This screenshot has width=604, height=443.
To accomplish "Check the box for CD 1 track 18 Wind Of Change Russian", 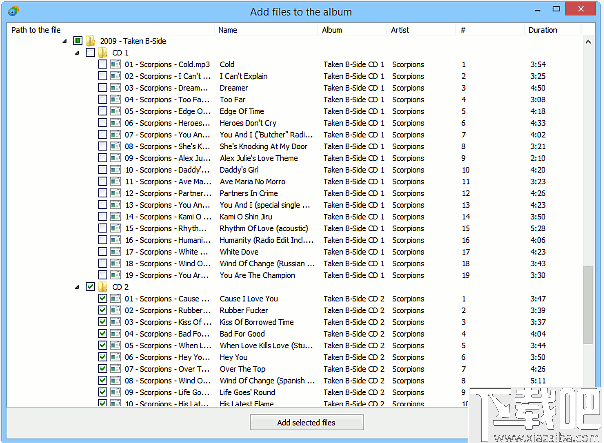I will click(x=102, y=263).
